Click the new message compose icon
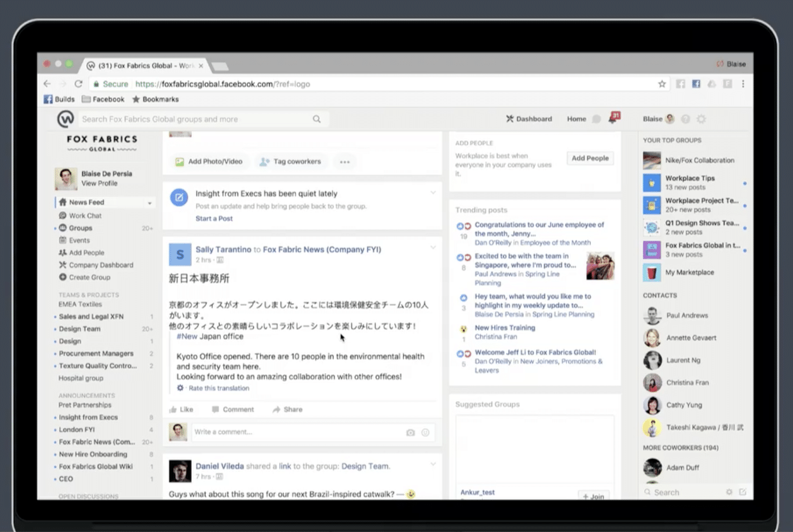This screenshot has height=532, width=793. click(743, 492)
